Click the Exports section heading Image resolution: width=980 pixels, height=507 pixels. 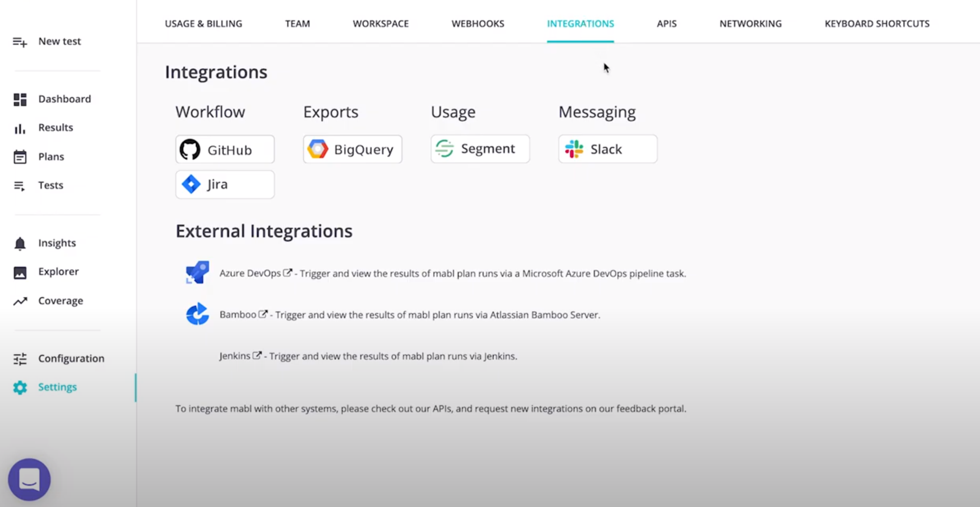[331, 112]
